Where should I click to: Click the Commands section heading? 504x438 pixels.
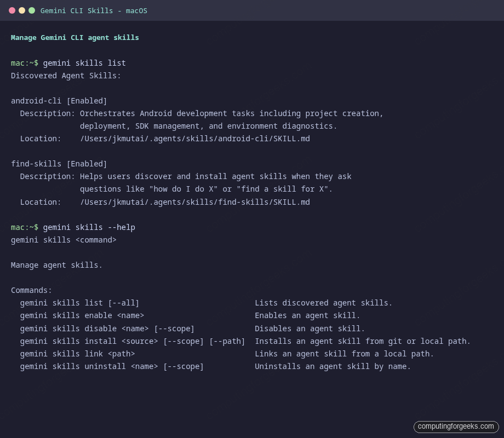31,290
